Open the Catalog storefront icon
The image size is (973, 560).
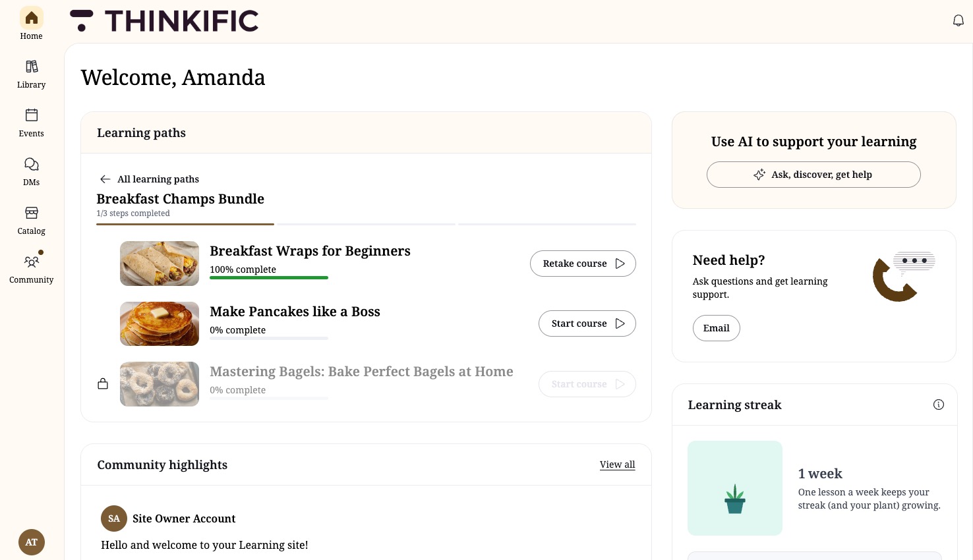pyautogui.click(x=32, y=213)
